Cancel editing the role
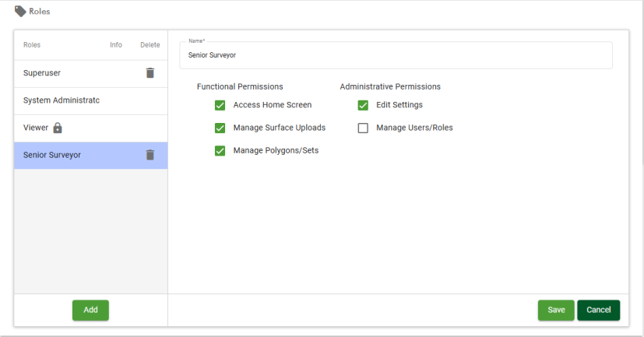644x337 pixels. pos(598,310)
